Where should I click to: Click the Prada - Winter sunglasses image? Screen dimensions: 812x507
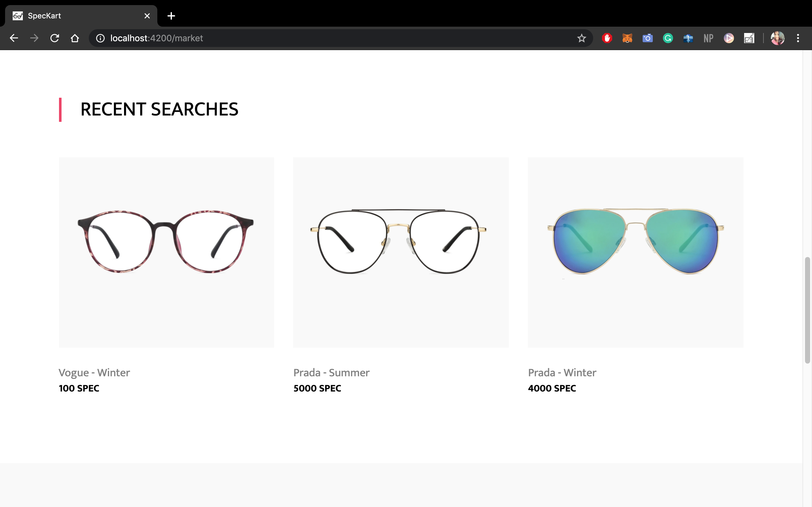pos(635,252)
